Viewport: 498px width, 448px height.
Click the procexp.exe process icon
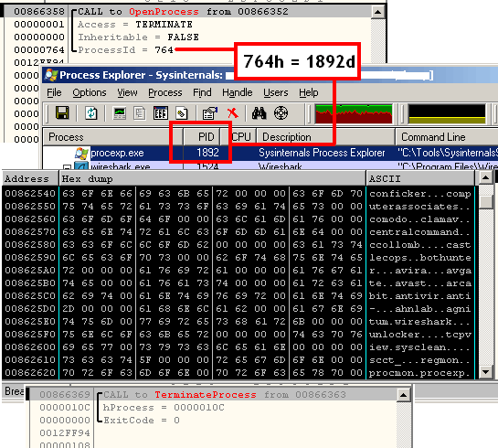tap(81, 154)
